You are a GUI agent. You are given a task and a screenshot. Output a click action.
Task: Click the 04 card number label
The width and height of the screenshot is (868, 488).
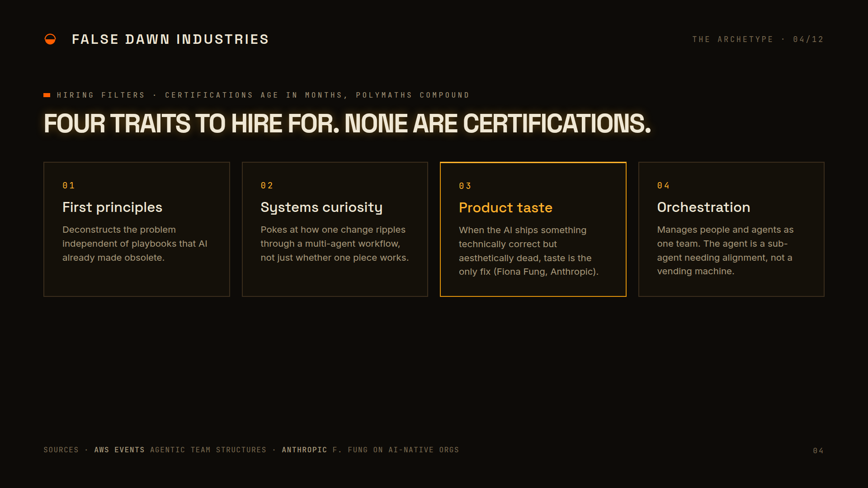coord(663,186)
